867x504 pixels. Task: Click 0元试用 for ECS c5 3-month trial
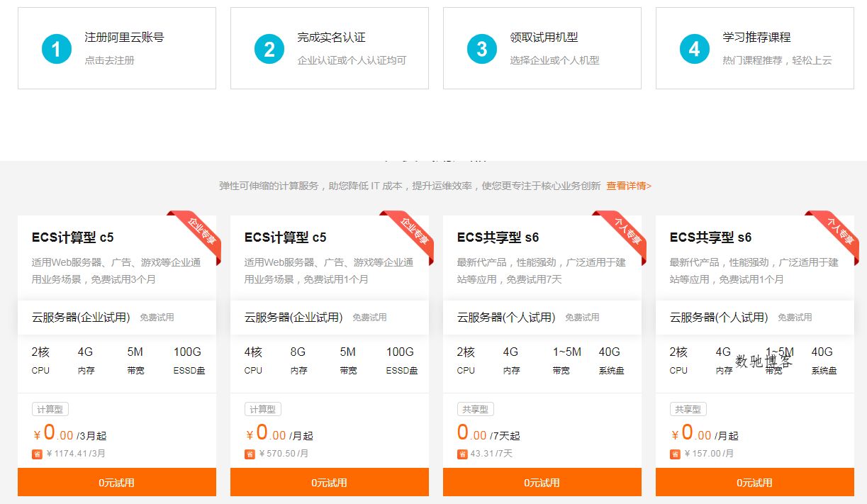point(117,482)
